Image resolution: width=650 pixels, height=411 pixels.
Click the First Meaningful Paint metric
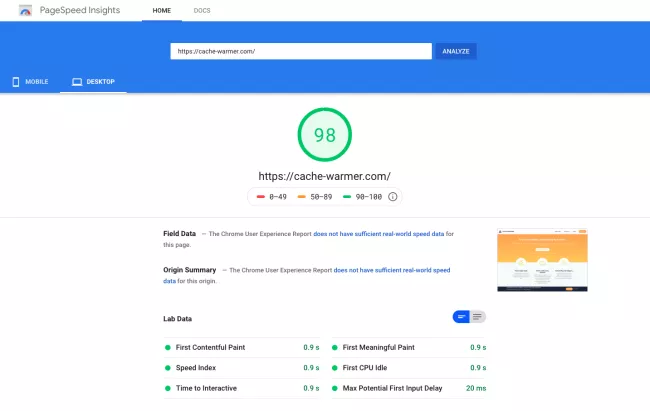click(409, 348)
